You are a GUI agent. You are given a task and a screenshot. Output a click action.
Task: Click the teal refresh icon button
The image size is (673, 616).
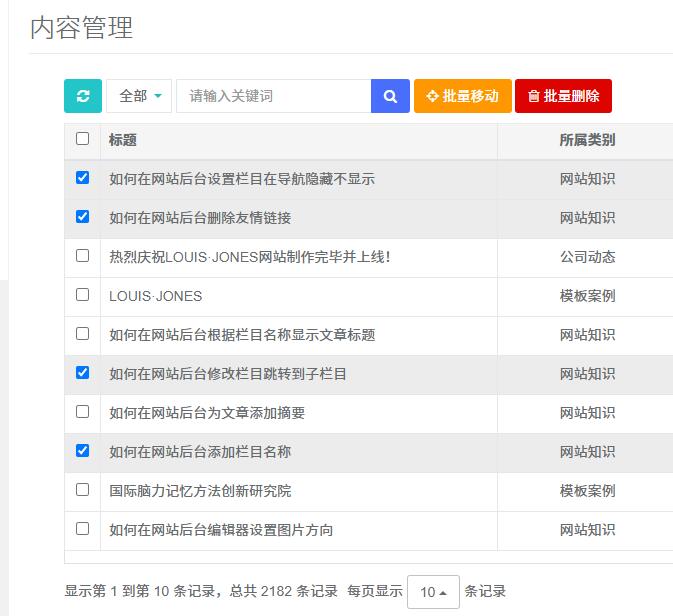[x=83, y=96]
